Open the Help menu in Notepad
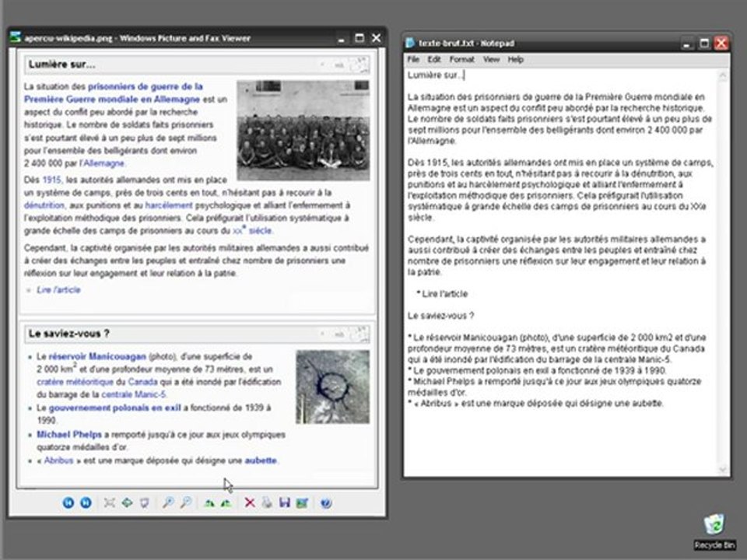The width and height of the screenshot is (747, 560). tap(515, 59)
